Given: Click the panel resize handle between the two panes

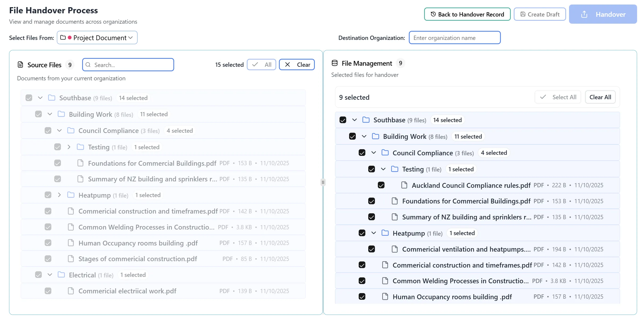Looking at the screenshot, I should 323,182.
